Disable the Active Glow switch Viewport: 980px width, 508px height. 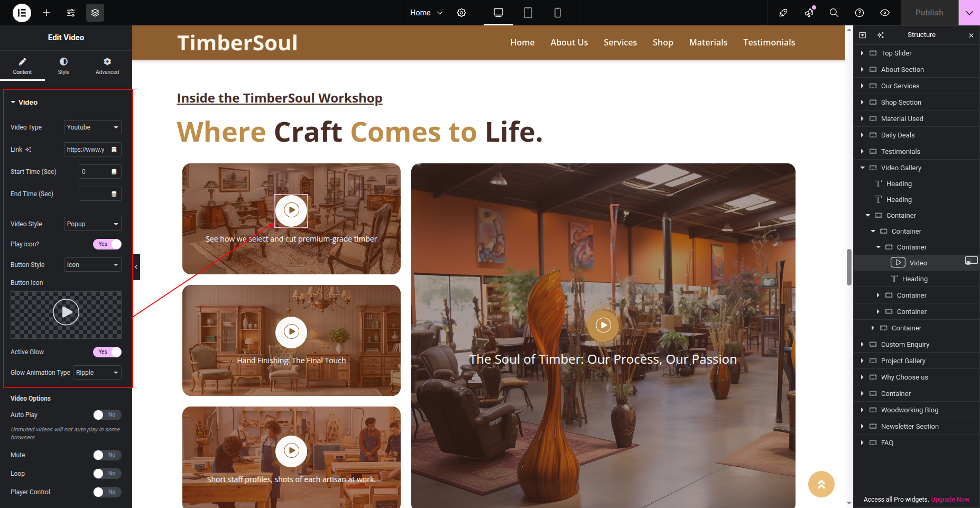tap(107, 352)
